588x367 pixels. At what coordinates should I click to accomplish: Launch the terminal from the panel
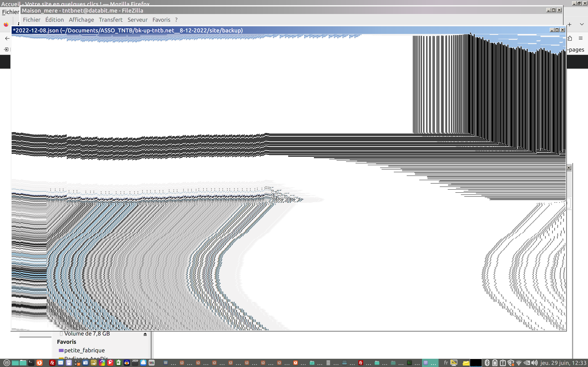(x=31, y=363)
